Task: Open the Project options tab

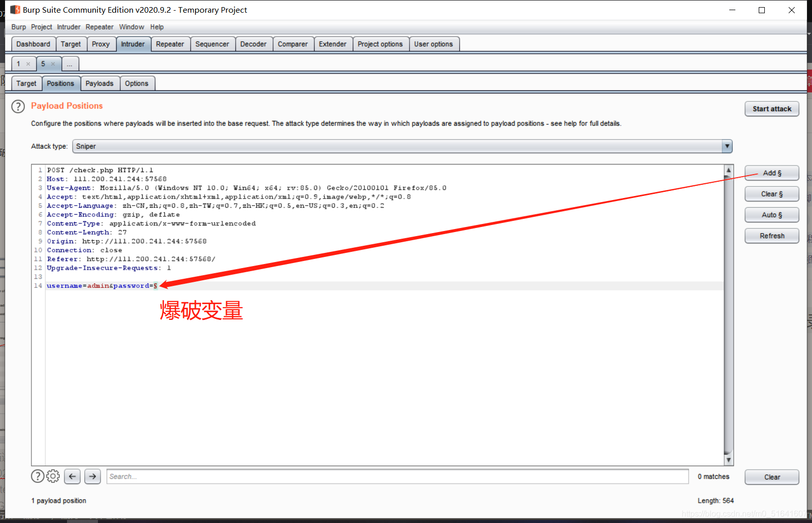Action: 380,44
